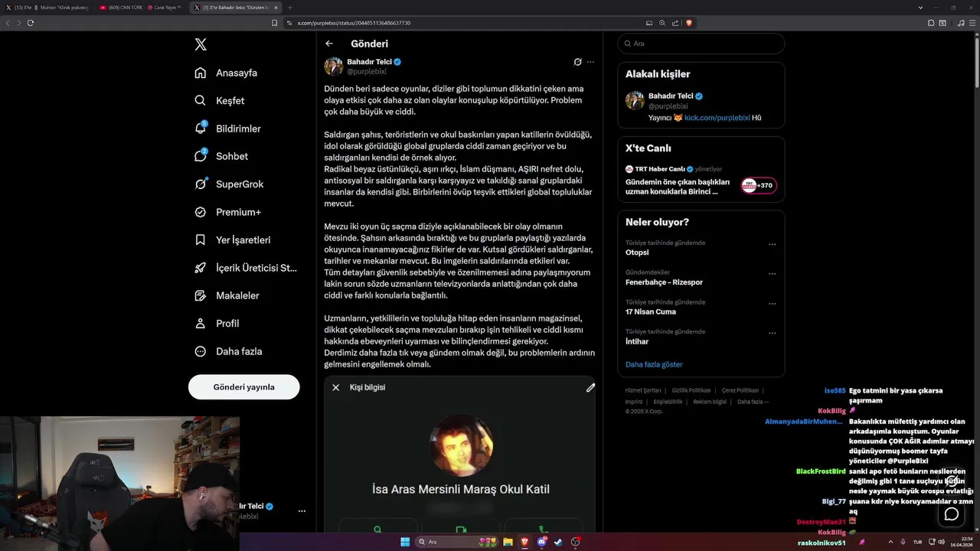Open the Windows Start menu

(405, 542)
